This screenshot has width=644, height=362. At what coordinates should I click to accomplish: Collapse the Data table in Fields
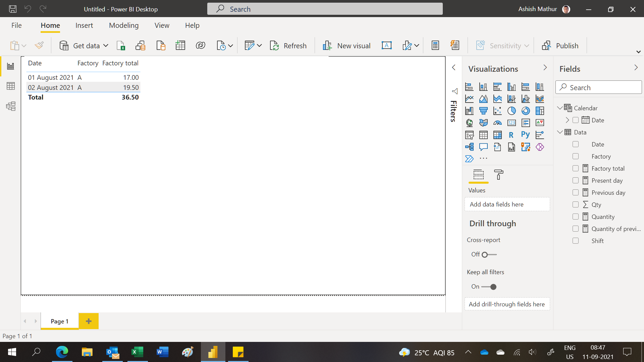(x=559, y=132)
